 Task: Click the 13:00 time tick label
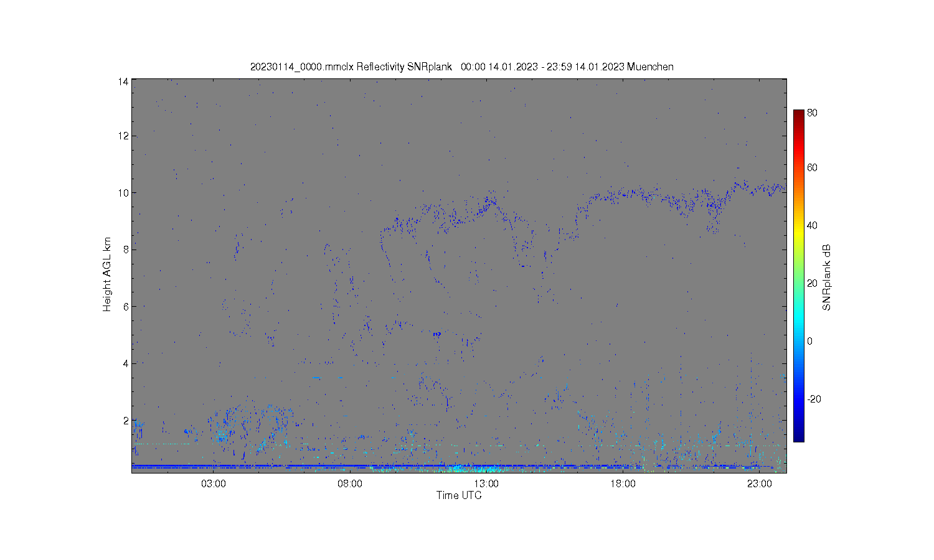[486, 483]
